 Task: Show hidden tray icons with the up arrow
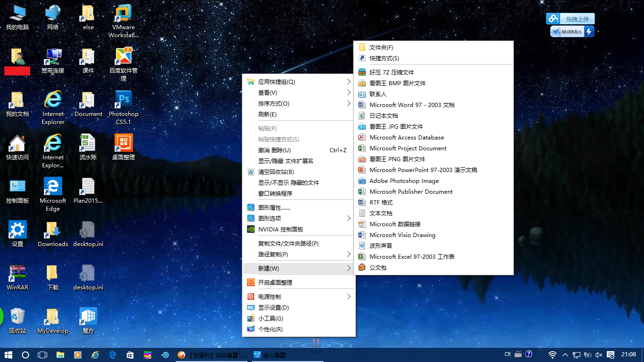click(x=565, y=354)
